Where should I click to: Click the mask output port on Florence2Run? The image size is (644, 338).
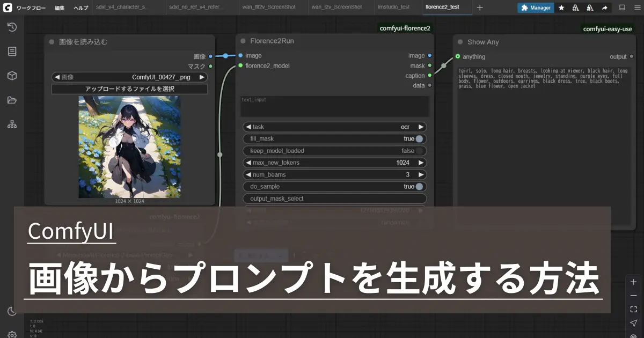[x=430, y=65]
